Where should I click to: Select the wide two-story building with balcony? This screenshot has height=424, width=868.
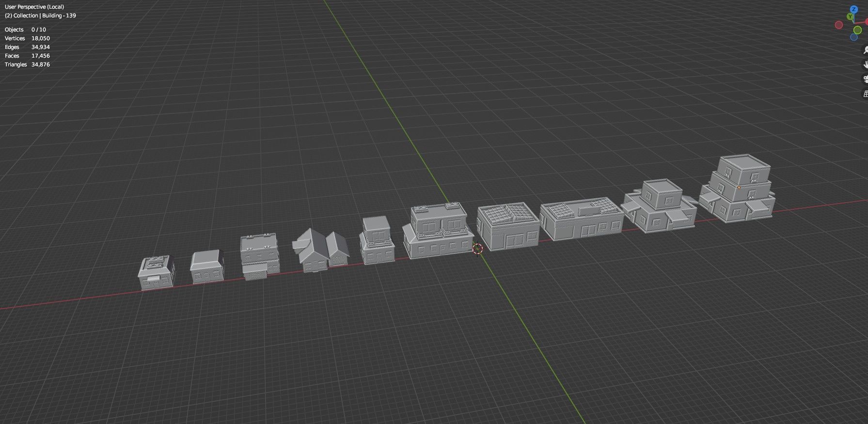pyautogui.click(x=438, y=231)
